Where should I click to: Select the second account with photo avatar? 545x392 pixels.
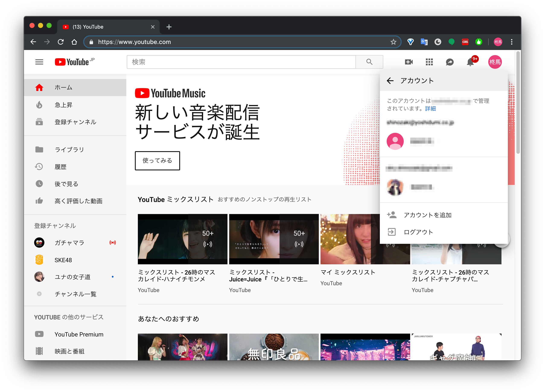pos(444,187)
